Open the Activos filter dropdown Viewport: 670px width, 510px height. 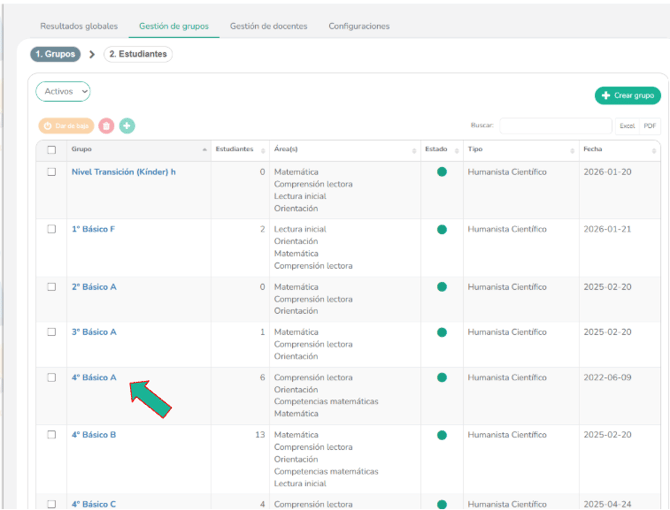63,91
